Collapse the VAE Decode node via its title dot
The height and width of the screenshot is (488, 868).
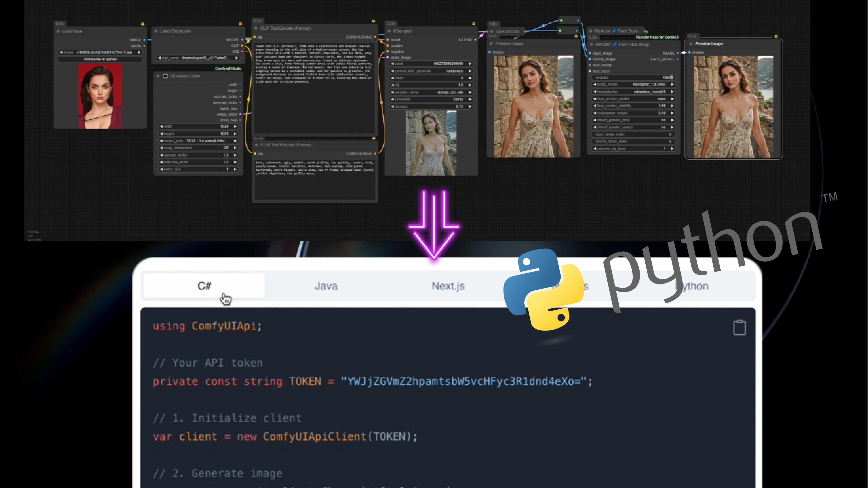click(492, 32)
